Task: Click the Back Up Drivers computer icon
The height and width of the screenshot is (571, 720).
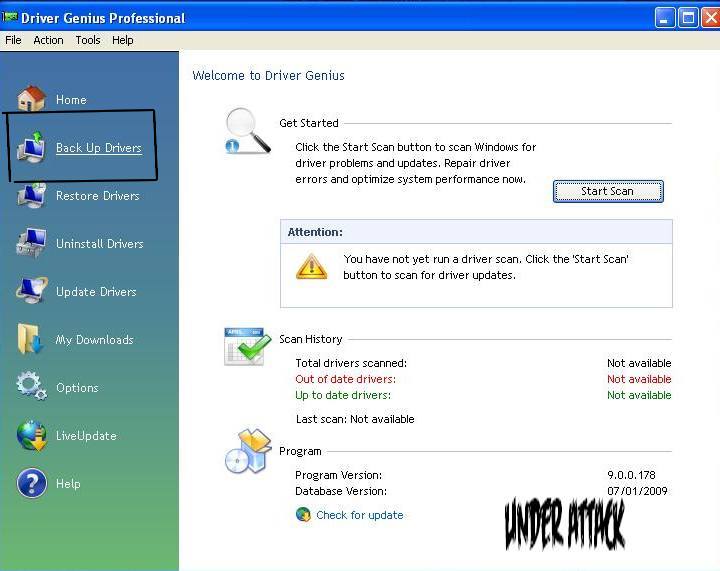Action: (31, 147)
